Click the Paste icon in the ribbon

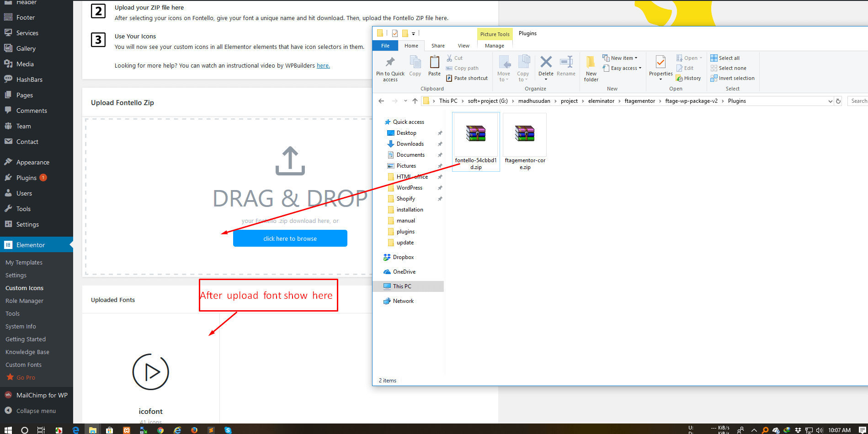click(x=434, y=62)
